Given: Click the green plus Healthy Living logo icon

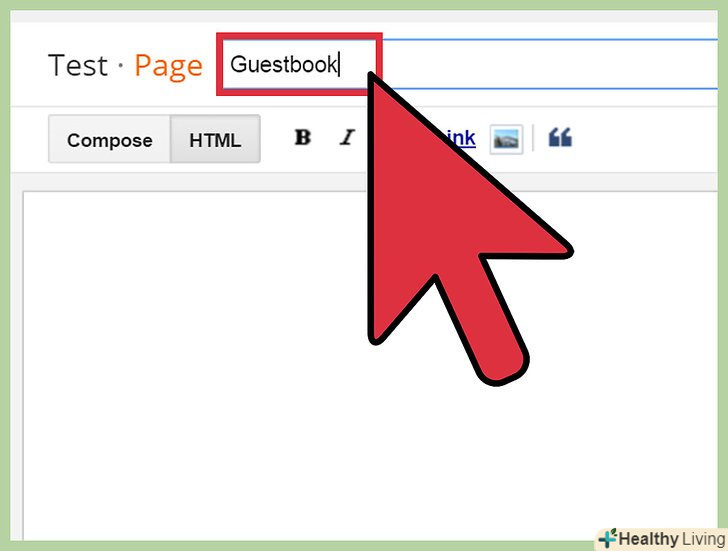Looking at the screenshot, I should tap(607, 538).
